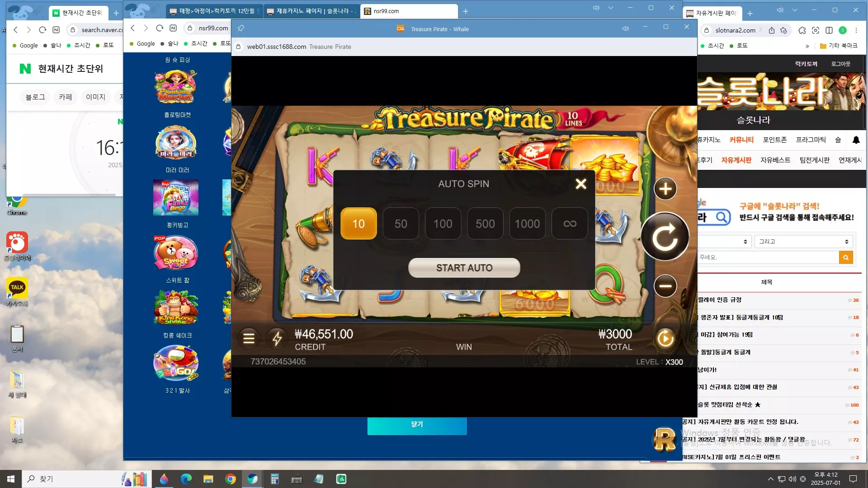Select 50 auto spins option
This screenshot has height=488, width=868.
click(x=401, y=224)
